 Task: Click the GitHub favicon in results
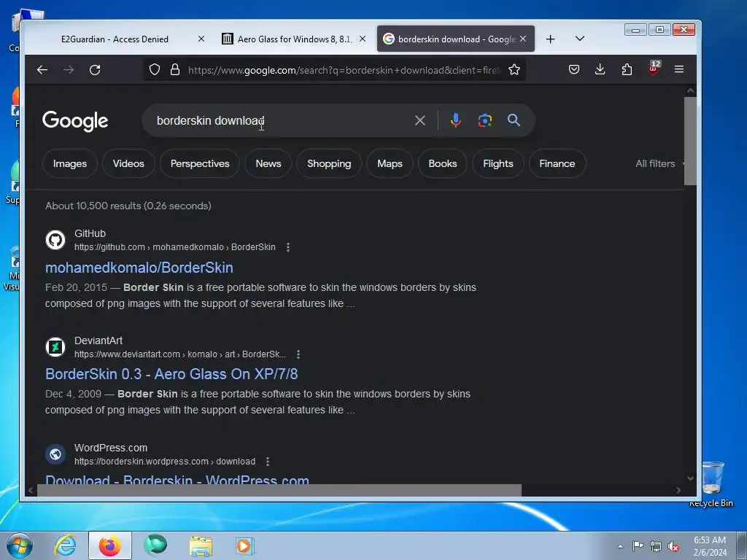tap(55, 239)
